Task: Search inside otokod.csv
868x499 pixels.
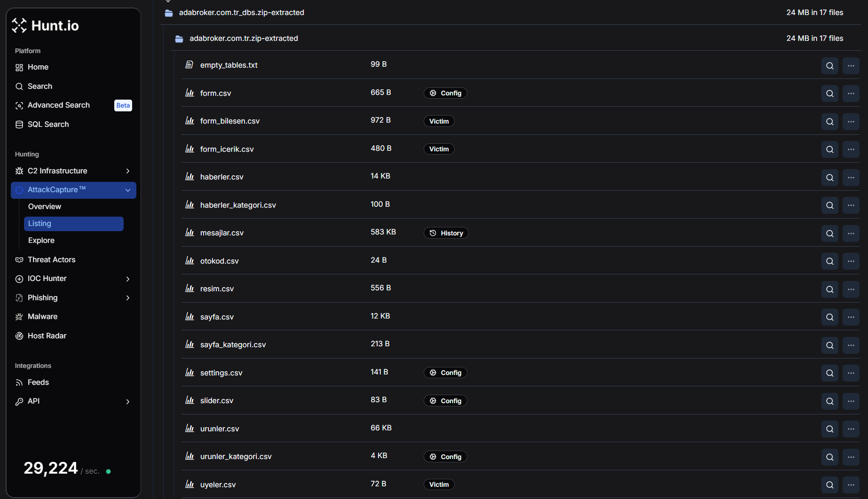Action: click(x=830, y=261)
